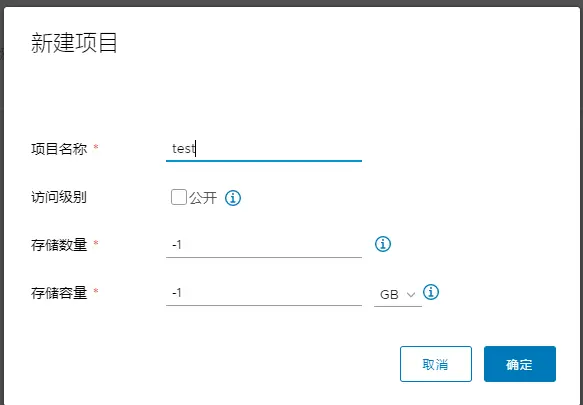Click the 项目名称 field label

coord(59,149)
